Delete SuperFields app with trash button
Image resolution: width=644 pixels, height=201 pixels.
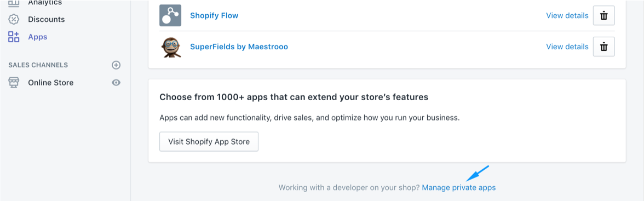pyautogui.click(x=603, y=47)
